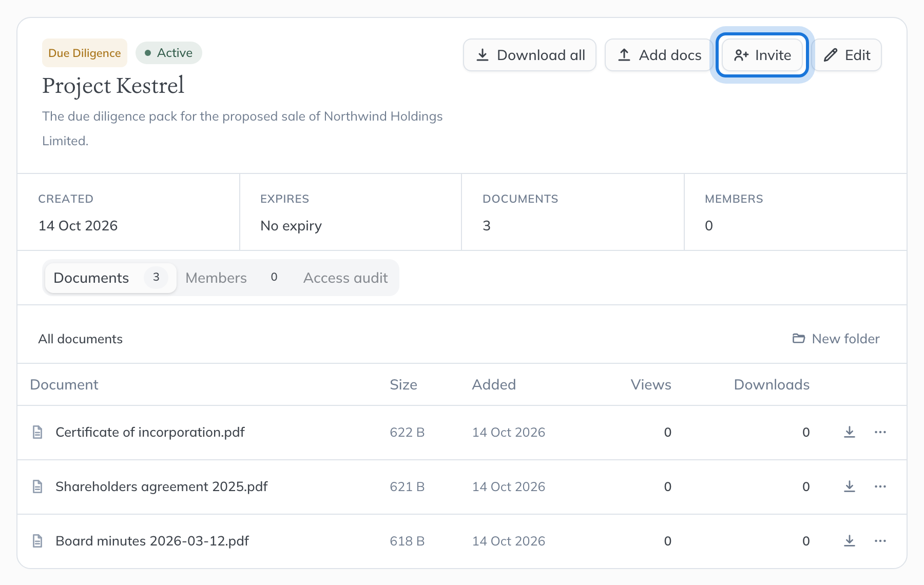Click the 621 B size cell

(407, 486)
